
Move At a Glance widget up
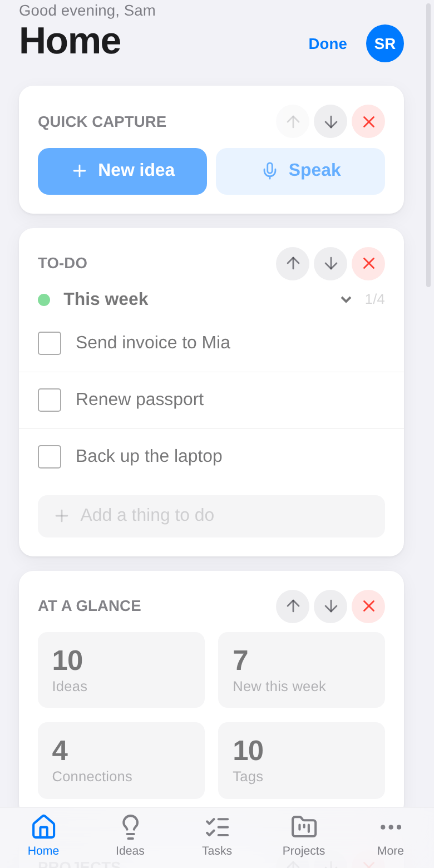293,606
